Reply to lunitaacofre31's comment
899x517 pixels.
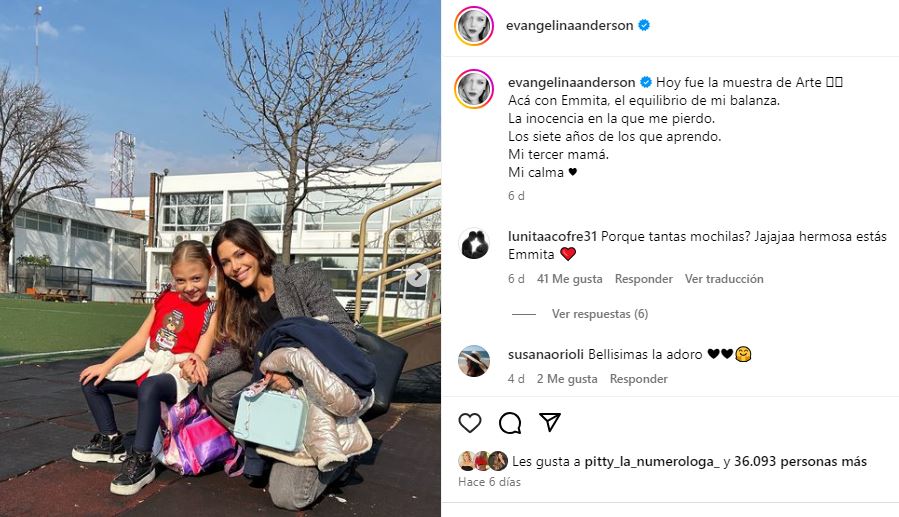[643, 279]
